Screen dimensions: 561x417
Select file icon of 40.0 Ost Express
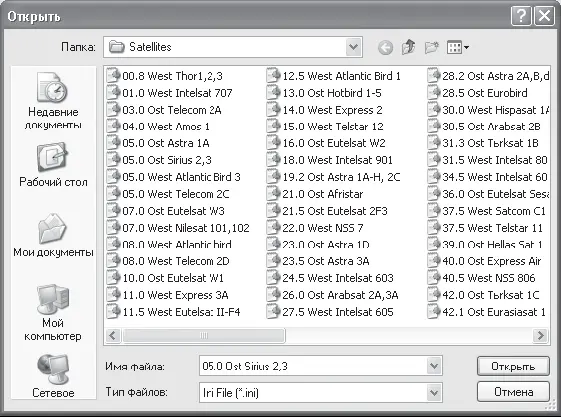point(434,261)
